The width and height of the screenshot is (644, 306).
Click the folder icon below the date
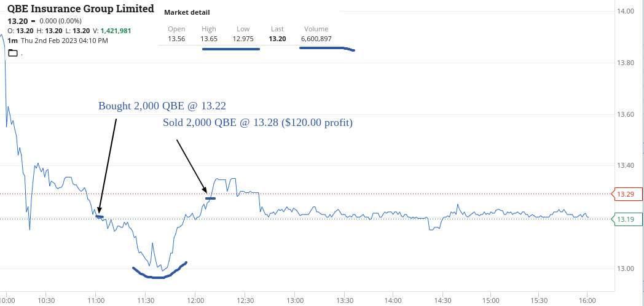13,53
